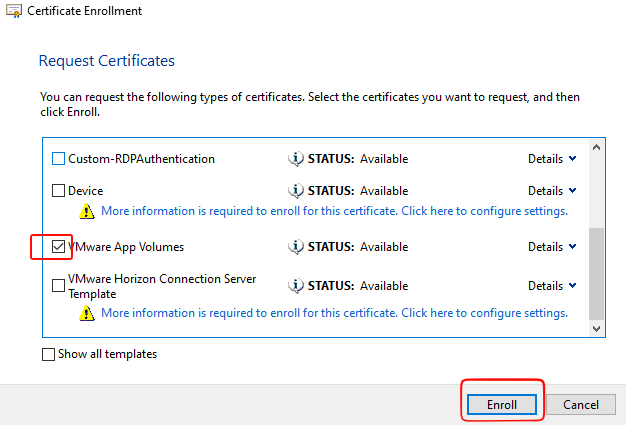The image size is (626, 426).
Task: Click the Certificate Enrollment title icon
Action: point(14,11)
